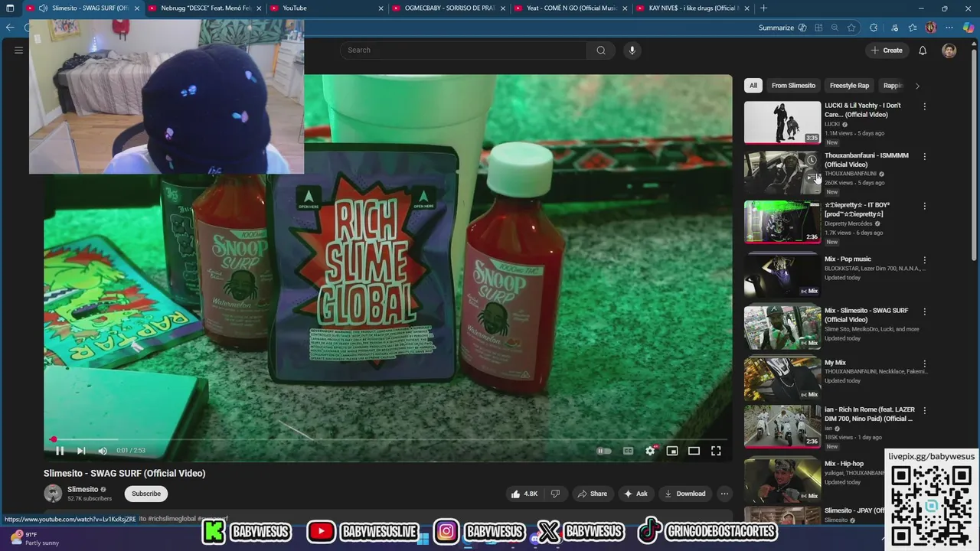Open options for Thouxanbanfauni ISMMMM video
The width and height of the screenshot is (980, 551).
coord(924,157)
